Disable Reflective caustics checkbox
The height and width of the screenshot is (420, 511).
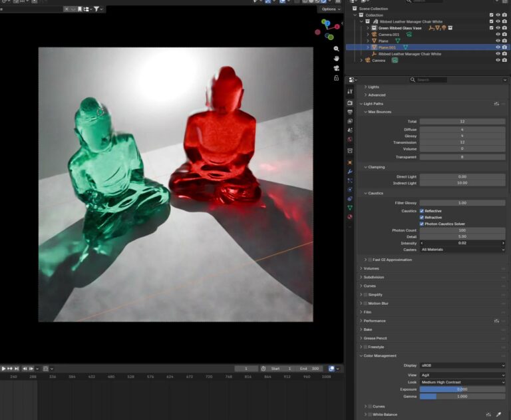pyautogui.click(x=422, y=211)
